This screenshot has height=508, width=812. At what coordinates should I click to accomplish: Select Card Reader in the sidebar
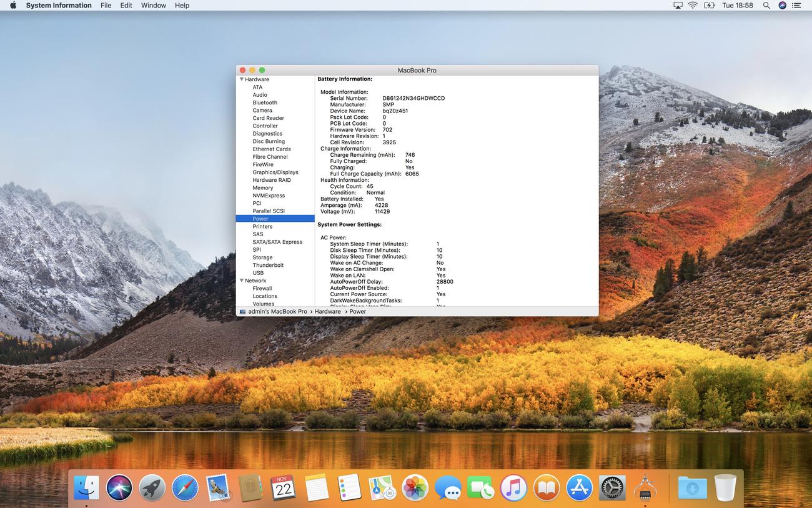click(268, 118)
